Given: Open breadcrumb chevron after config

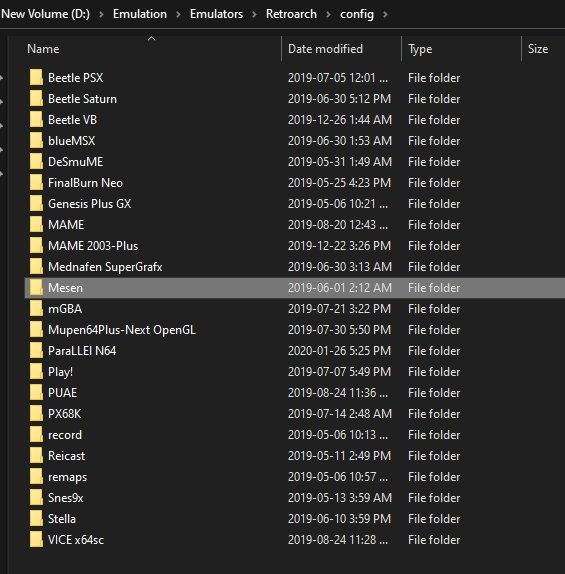Looking at the screenshot, I should [385, 15].
